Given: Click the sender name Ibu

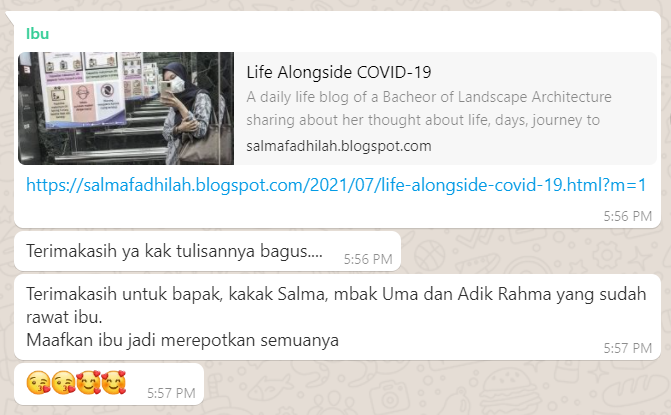Looking at the screenshot, I should [x=38, y=34].
